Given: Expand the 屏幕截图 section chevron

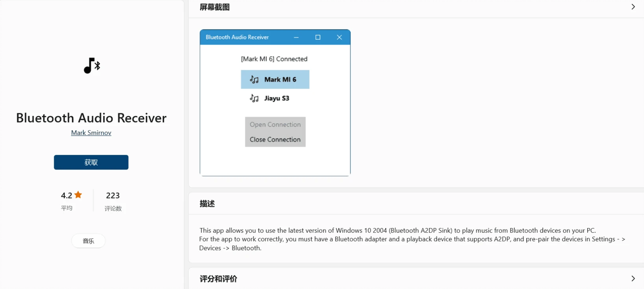Looking at the screenshot, I should point(633,6).
